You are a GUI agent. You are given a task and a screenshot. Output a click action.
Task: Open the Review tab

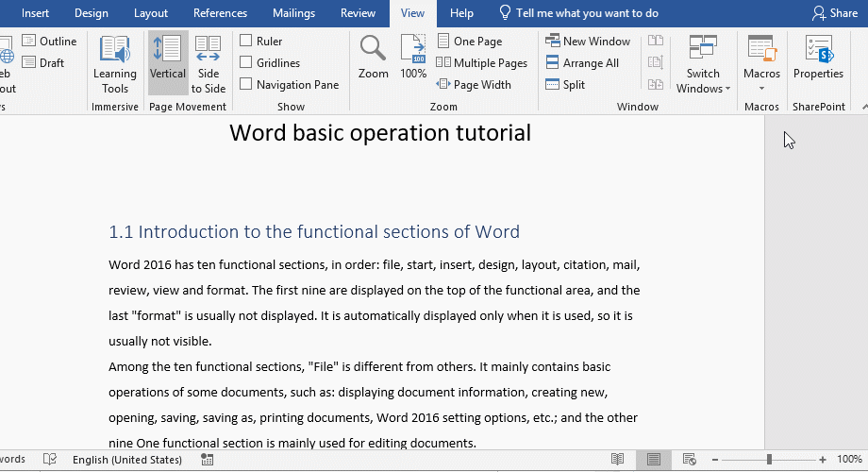click(358, 12)
